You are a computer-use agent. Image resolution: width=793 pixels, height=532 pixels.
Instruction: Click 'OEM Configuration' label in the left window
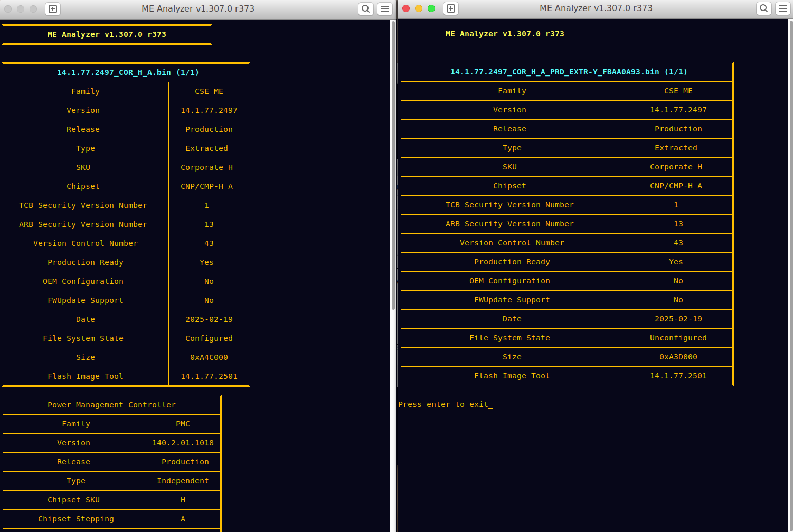pos(83,281)
